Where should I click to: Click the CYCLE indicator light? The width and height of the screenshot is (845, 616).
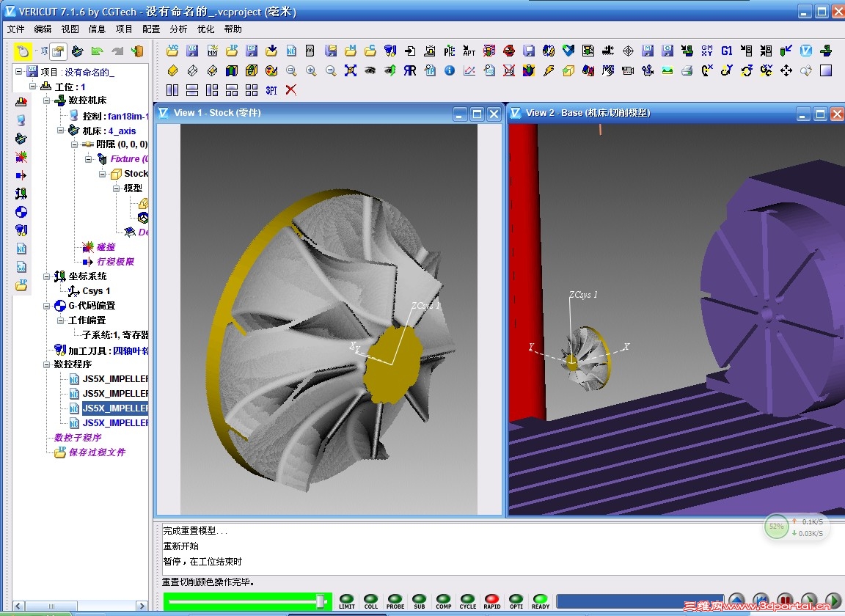click(x=468, y=601)
